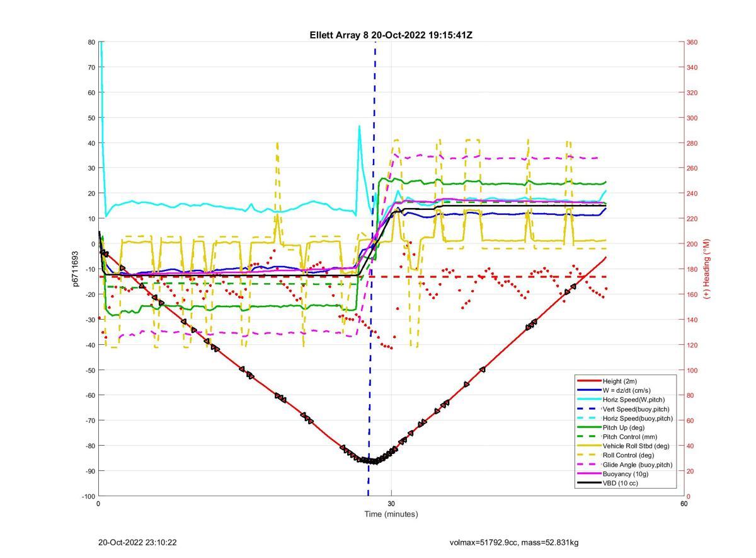Click the plot title 'Ellett Array 8 20-Oct-2022 19:15:41Z'
Viewport: 756px width, 558px height.
391,35
